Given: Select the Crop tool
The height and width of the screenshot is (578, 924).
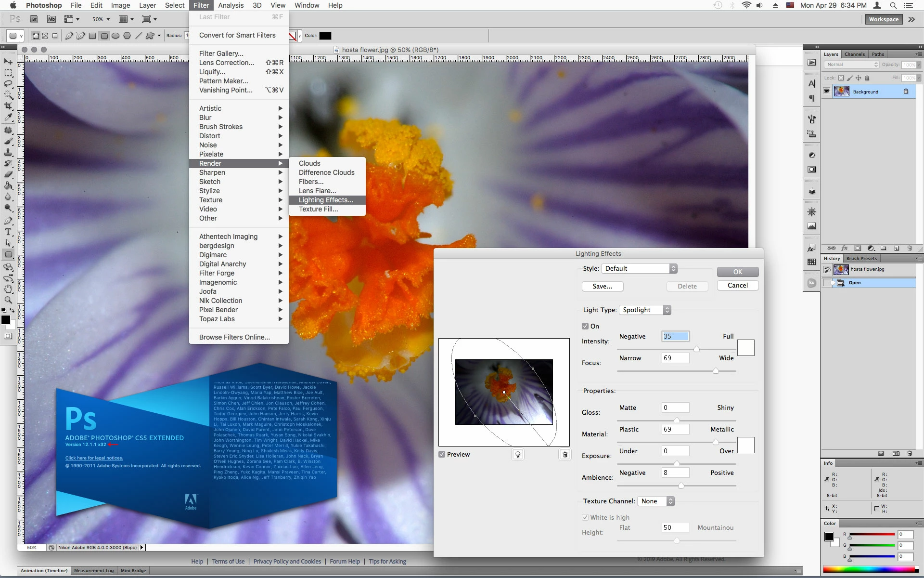Looking at the screenshot, I should tap(8, 106).
